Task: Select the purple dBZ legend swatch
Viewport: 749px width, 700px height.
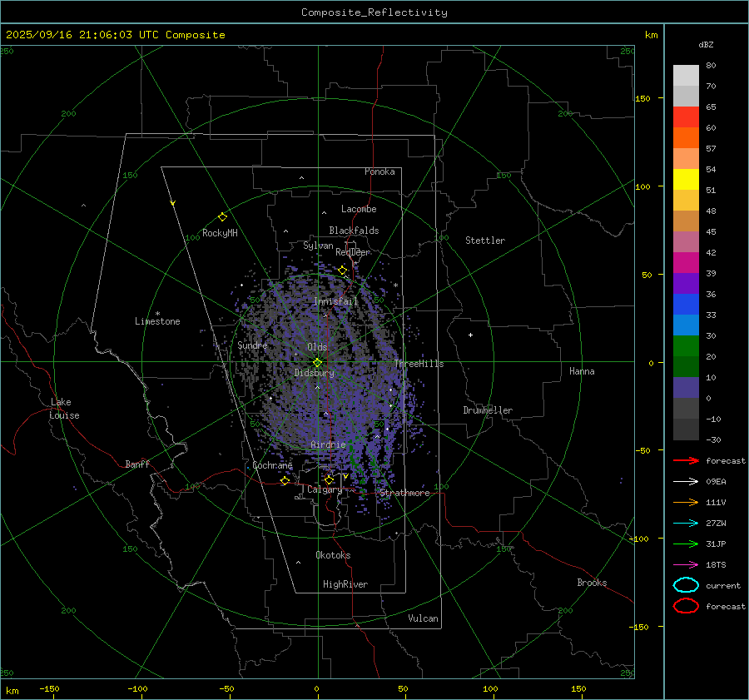Action: coord(686,284)
